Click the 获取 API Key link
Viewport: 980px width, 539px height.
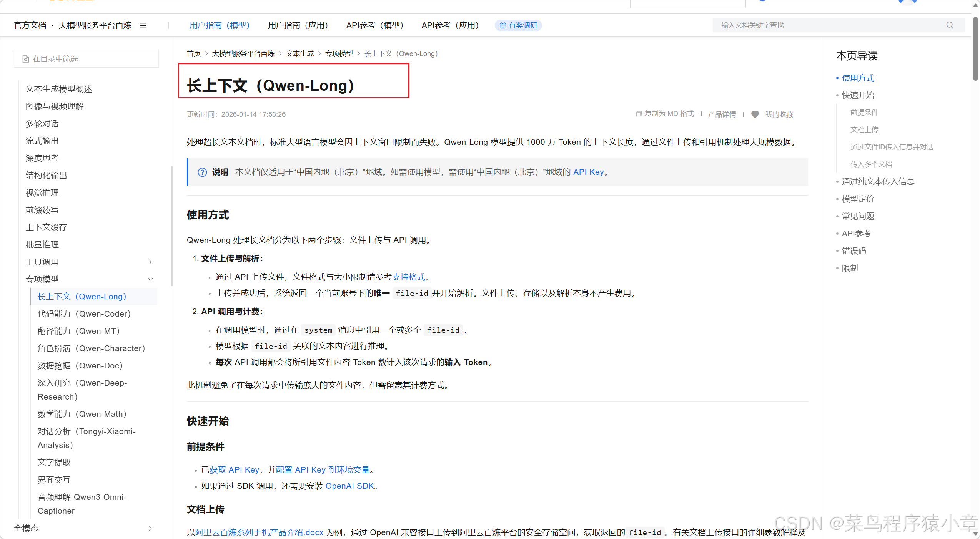tap(234, 470)
